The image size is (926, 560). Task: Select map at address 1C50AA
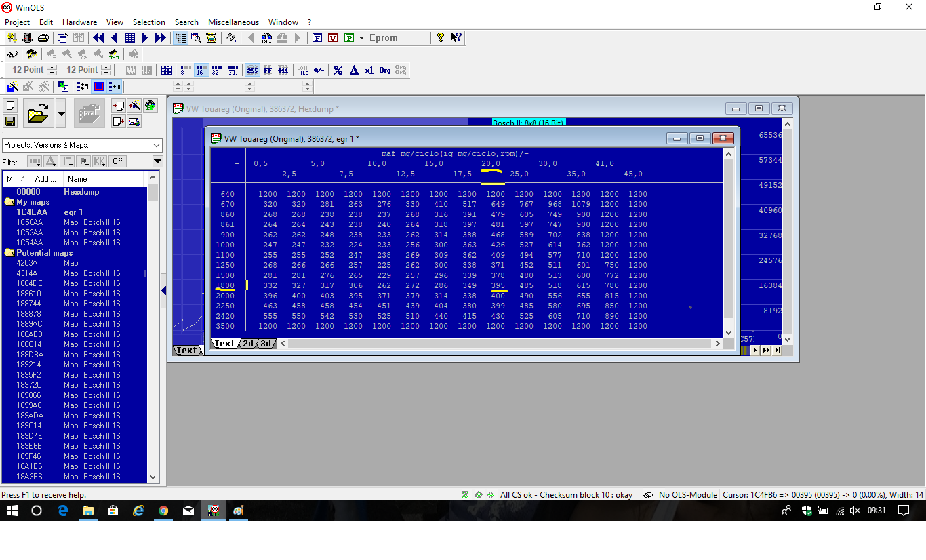[x=75, y=222]
